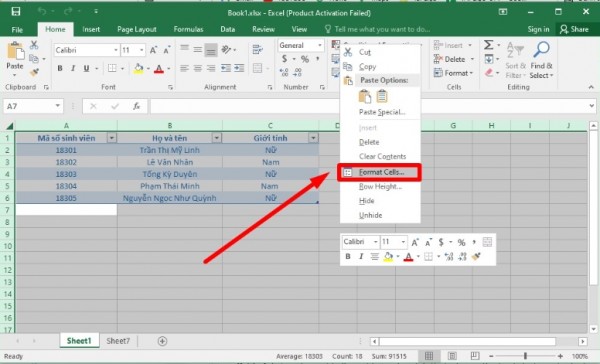Click the Tell me what you want search box

[x=377, y=29]
